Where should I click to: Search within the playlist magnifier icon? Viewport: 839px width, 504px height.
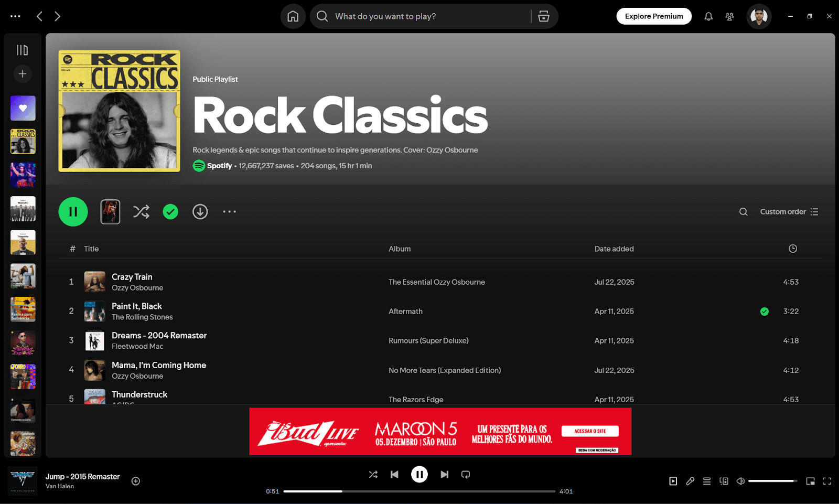pyautogui.click(x=743, y=212)
